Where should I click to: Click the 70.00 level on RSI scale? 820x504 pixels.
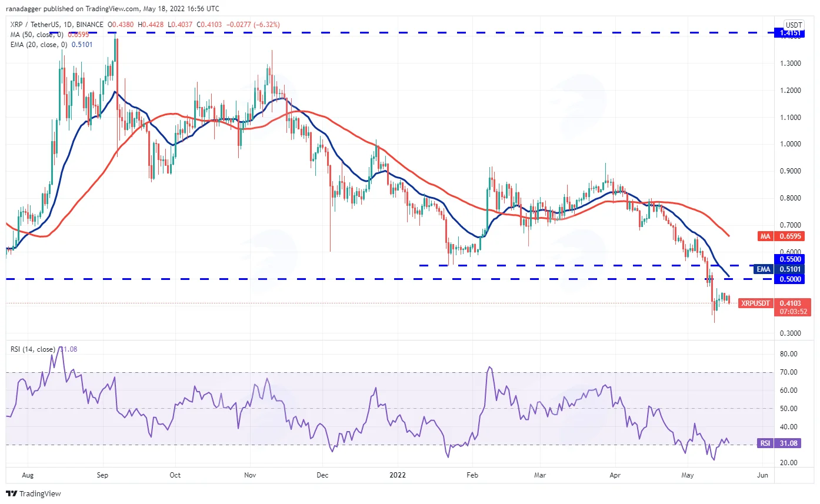[789, 372]
